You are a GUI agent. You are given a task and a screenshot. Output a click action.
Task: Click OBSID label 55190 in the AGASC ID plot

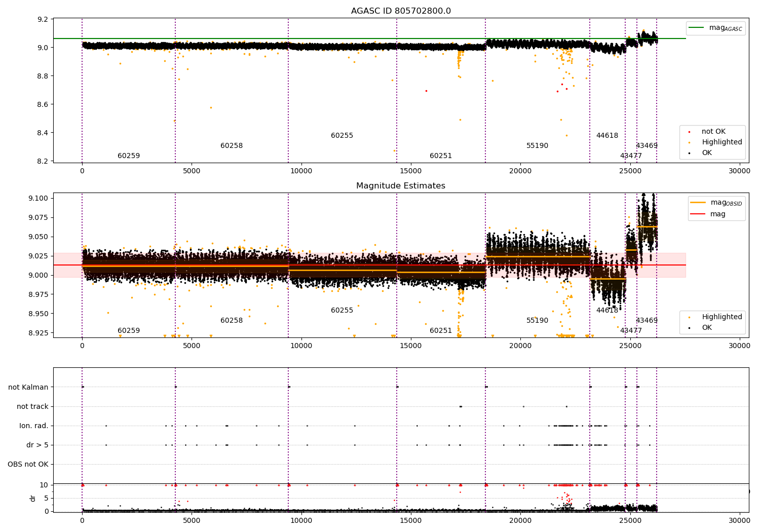(537, 146)
